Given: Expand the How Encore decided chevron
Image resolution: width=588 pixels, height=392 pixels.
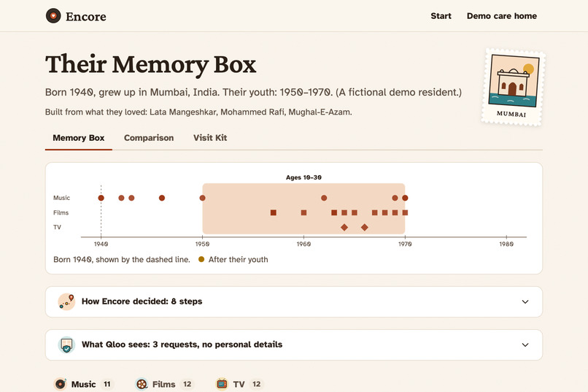Looking at the screenshot, I should point(525,301).
